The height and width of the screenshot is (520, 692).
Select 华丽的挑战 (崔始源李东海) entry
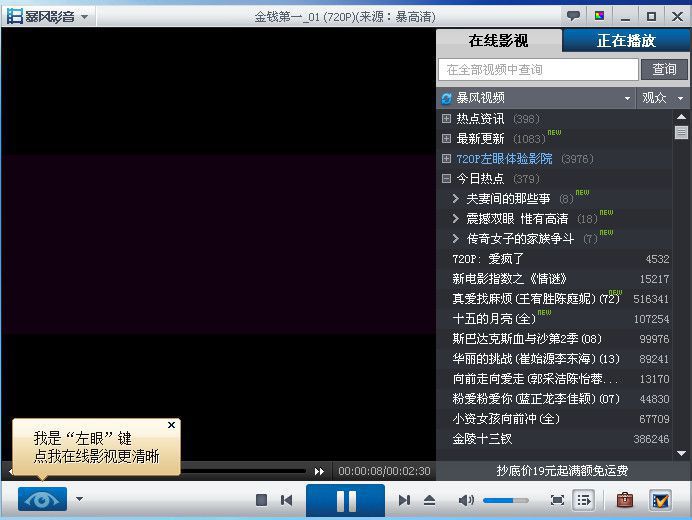click(555, 359)
